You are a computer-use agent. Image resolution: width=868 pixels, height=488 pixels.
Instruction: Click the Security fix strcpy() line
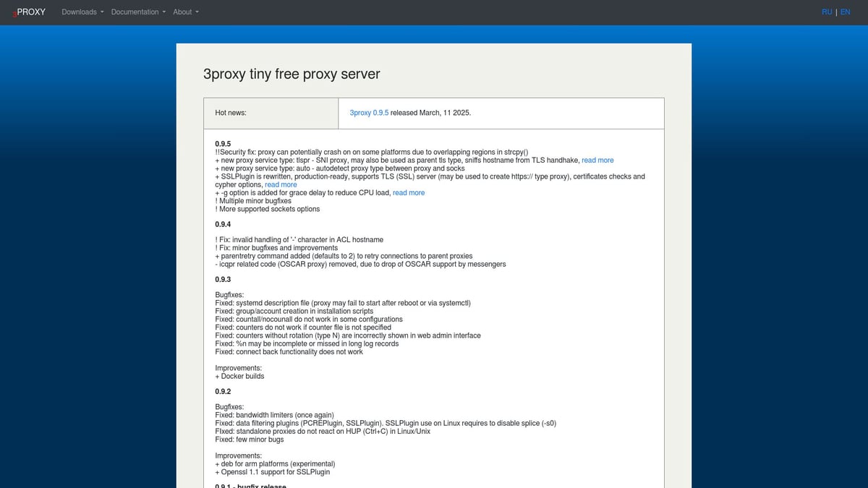pyautogui.click(x=371, y=153)
